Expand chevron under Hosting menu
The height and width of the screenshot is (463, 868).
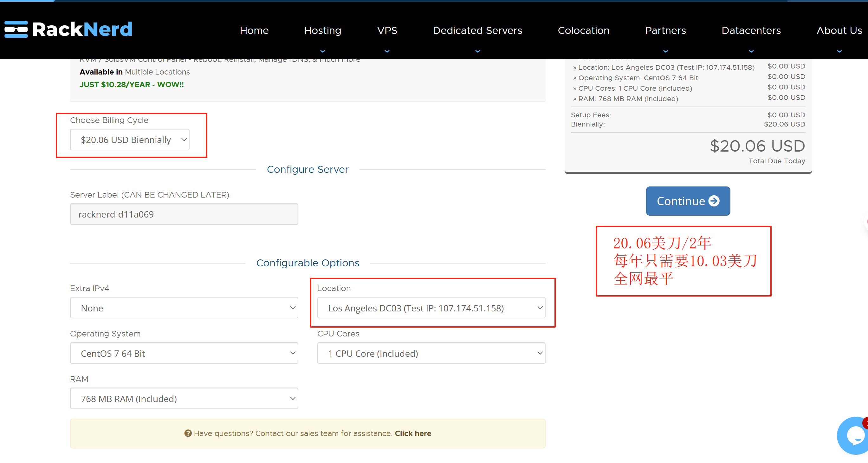pyautogui.click(x=322, y=51)
